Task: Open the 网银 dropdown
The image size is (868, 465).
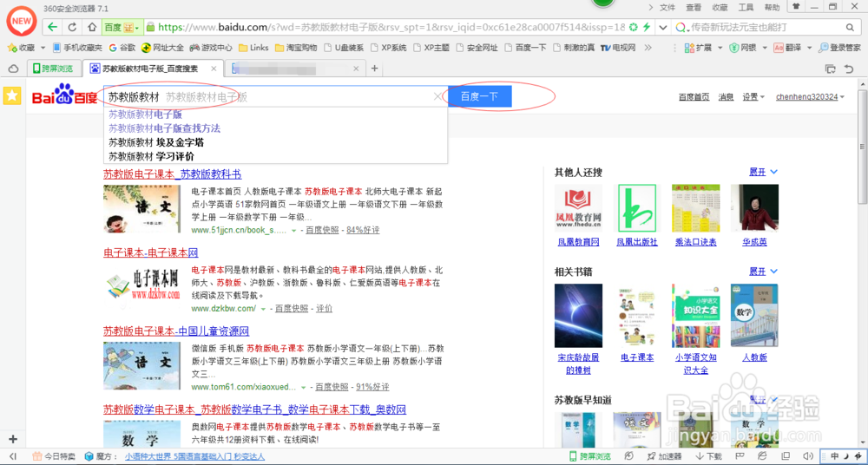Action: coord(748,48)
